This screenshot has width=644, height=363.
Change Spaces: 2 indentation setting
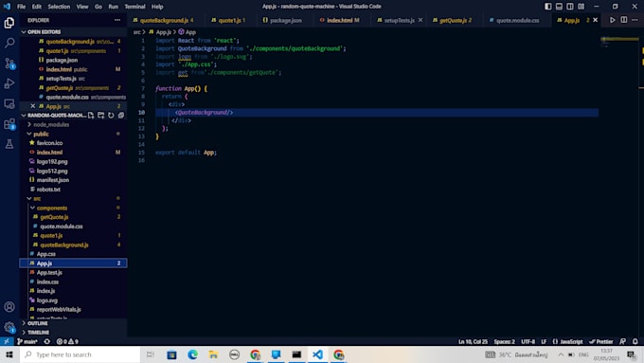(x=505, y=341)
